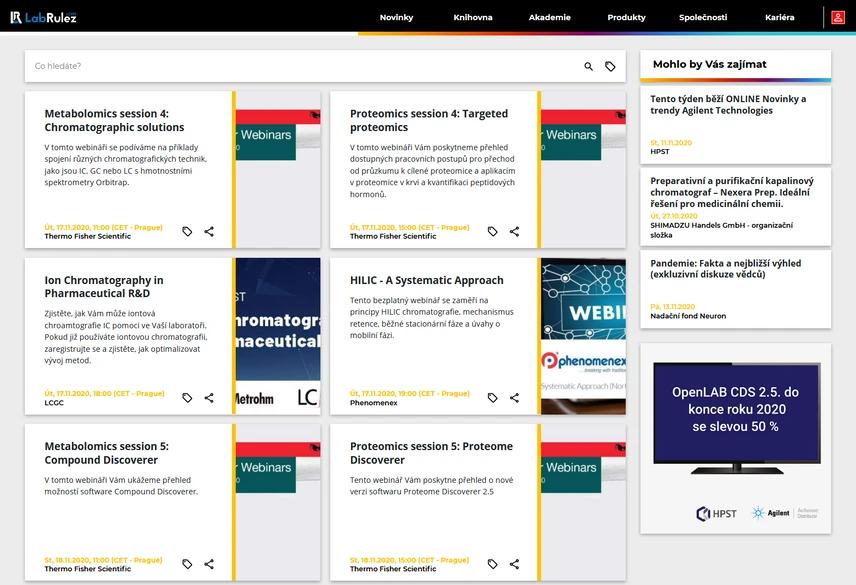Click tag icon on Metabolomics session 4 card
The image size is (856, 585).
coord(187,231)
